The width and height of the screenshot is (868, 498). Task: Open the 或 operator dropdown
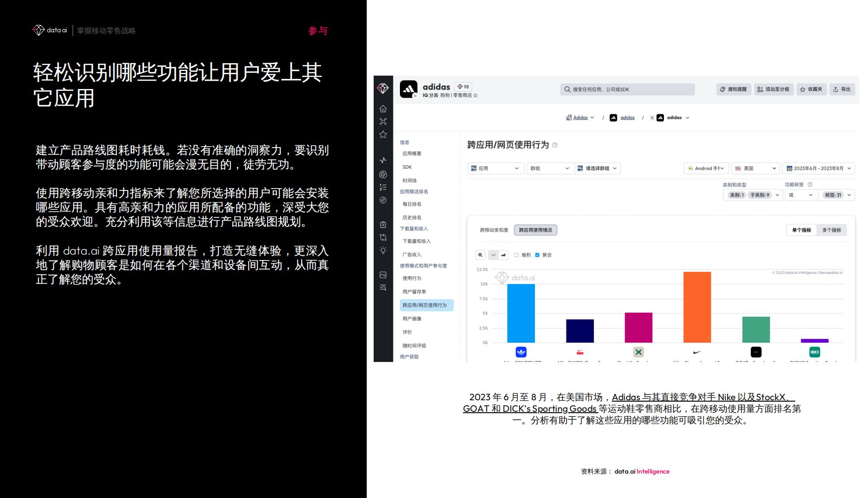[x=801, y=195]
